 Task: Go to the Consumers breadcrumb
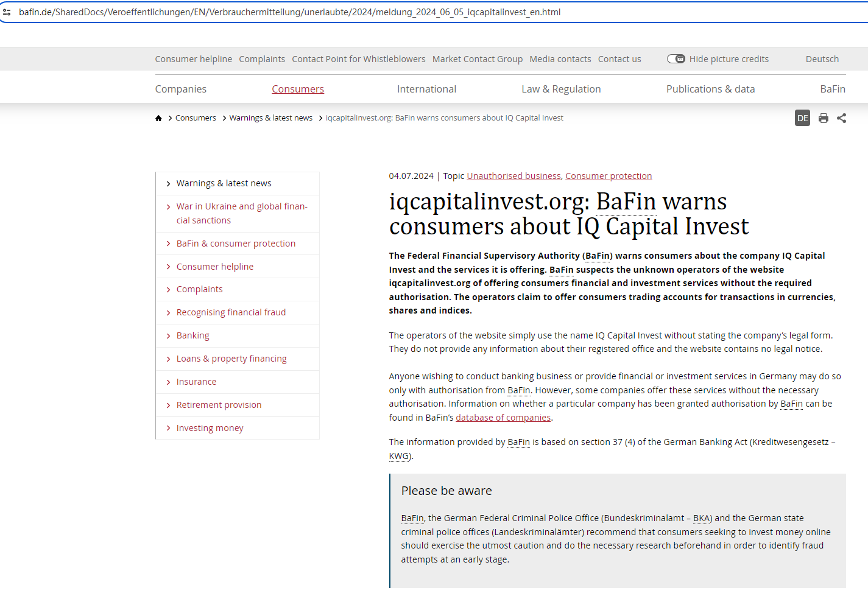(x=196, y=118)
